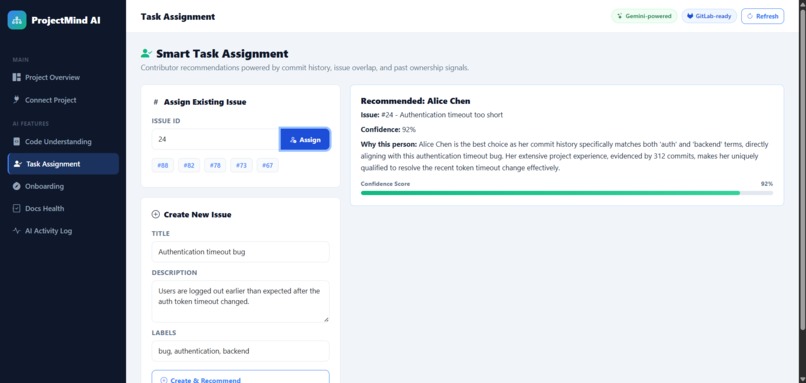
Task: Open the Onboarding section
Action: (x=63, y=186)
